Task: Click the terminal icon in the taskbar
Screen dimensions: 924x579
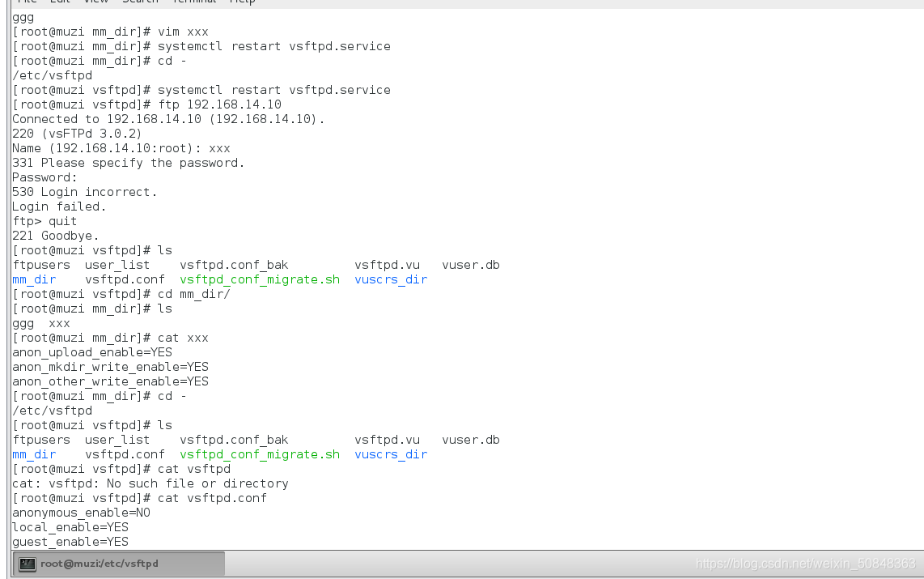Action: click(28, 564)
